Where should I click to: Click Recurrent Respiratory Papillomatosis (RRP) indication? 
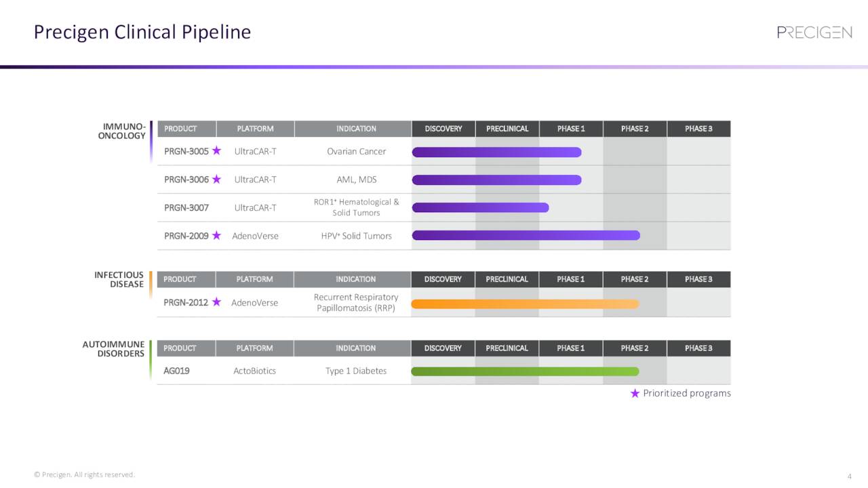(x=356, y=302)
